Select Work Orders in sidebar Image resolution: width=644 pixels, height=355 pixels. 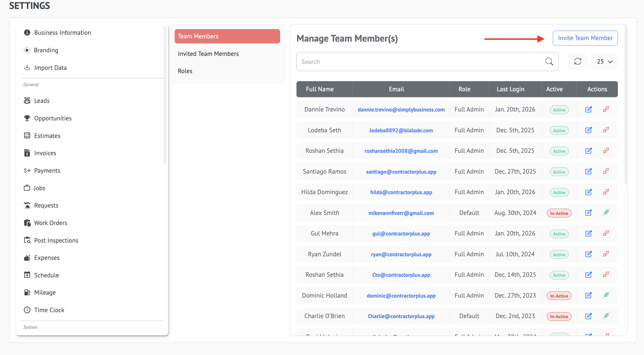pos(50,223)
